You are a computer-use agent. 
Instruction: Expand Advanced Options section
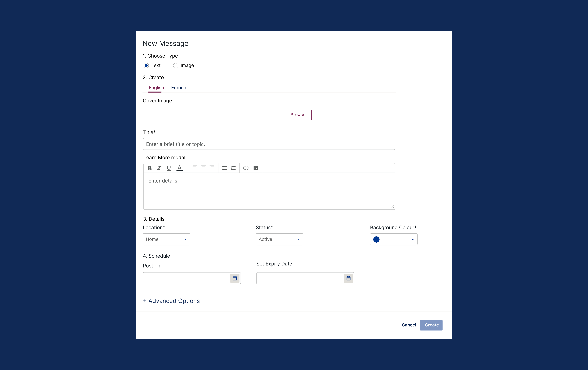click(171, 301)
